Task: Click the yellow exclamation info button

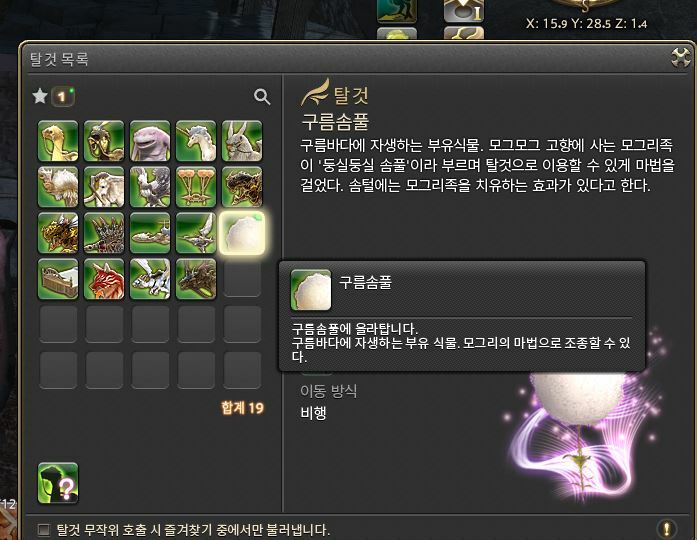Action: [x=666, y=529]
